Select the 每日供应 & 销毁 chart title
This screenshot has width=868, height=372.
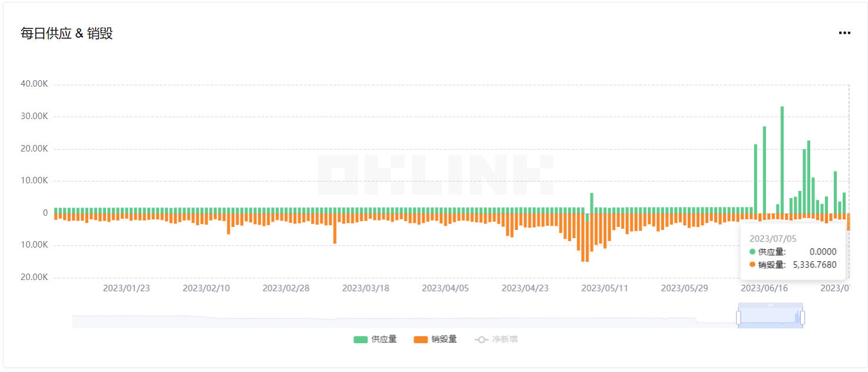tap(67, 34)
